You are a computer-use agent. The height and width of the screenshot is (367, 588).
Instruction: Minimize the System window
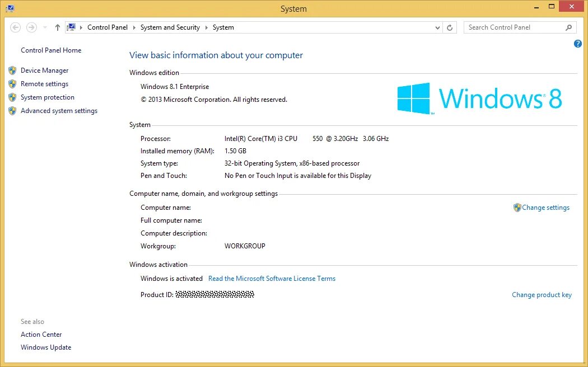pyautogui.click(x=536, y=7)
